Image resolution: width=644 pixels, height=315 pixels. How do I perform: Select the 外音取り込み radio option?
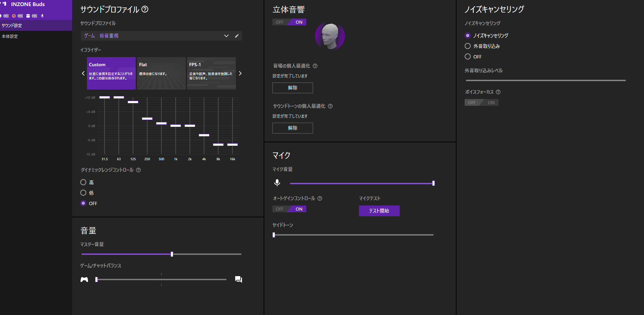coord(468,46)
